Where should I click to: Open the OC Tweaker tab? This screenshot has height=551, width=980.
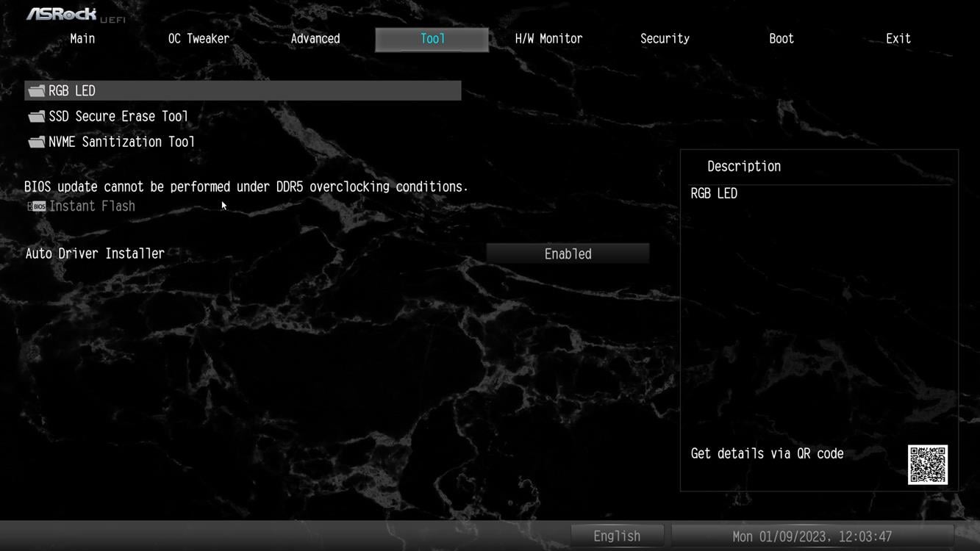(x=198, y=39)
